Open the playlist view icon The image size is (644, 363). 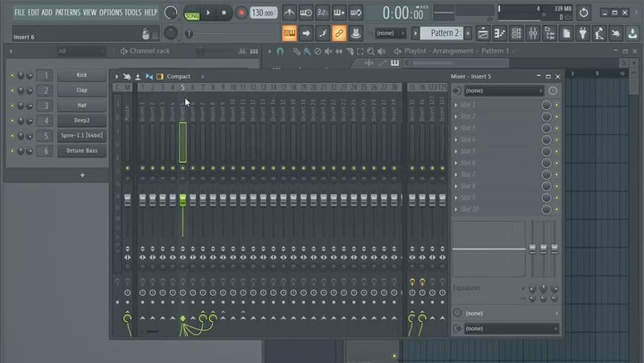click(x=483, y=34)
